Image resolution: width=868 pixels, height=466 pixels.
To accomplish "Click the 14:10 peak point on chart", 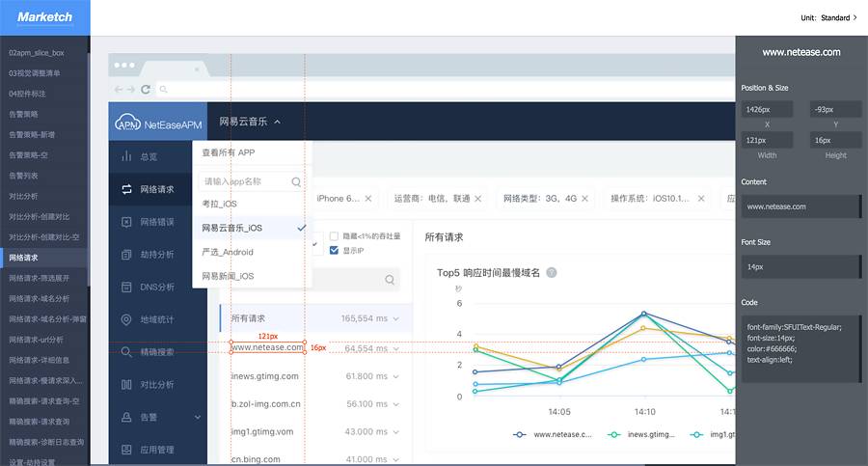I will (x=643, y=314).
